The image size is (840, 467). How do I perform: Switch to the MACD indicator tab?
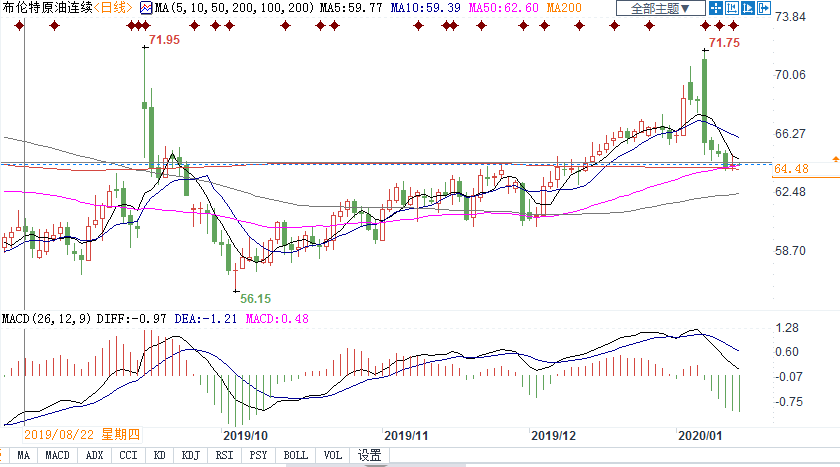coord(57,455)
